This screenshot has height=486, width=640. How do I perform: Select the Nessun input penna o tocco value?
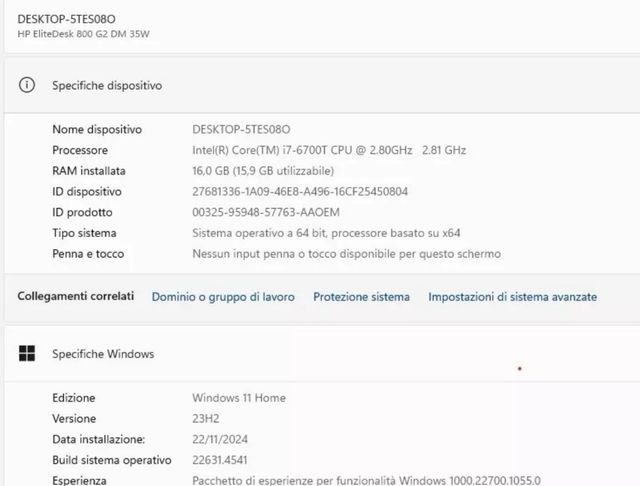pyautogui.click(x=347, y=254)
